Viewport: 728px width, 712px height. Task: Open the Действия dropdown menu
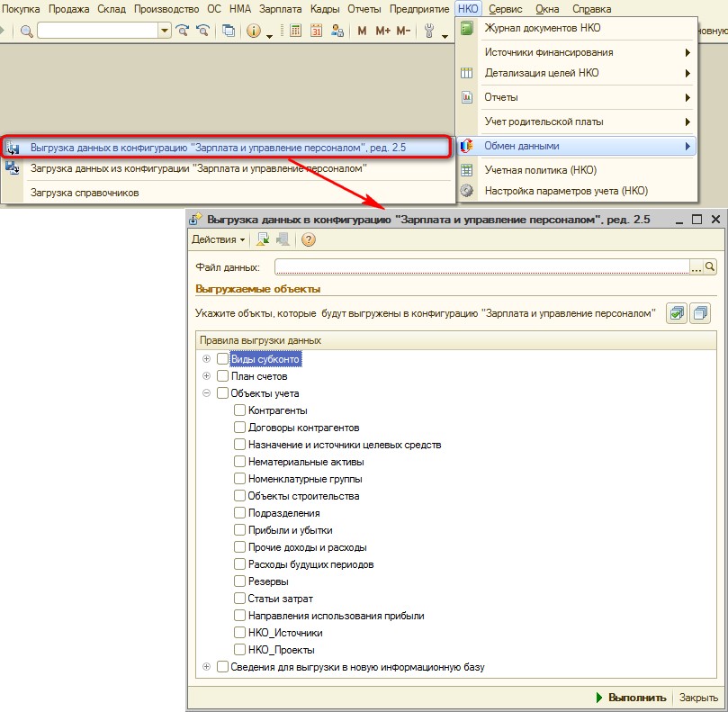click(x=218, y=239)
